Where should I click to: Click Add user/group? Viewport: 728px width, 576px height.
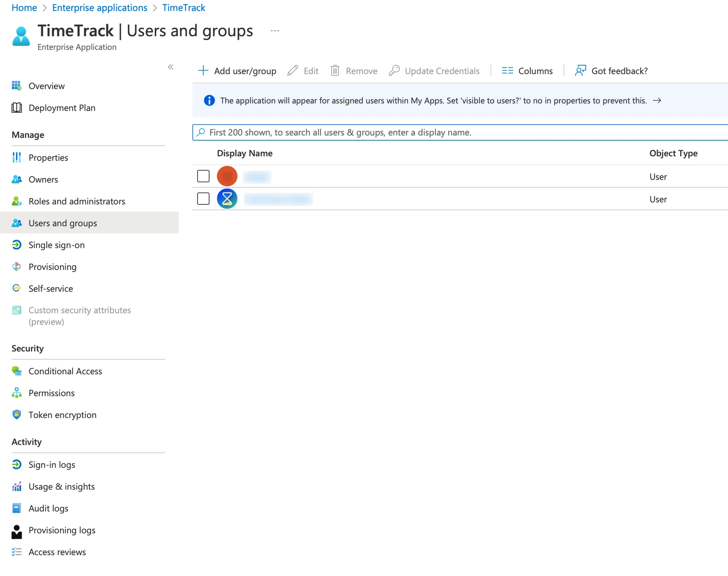coord(237,71)
